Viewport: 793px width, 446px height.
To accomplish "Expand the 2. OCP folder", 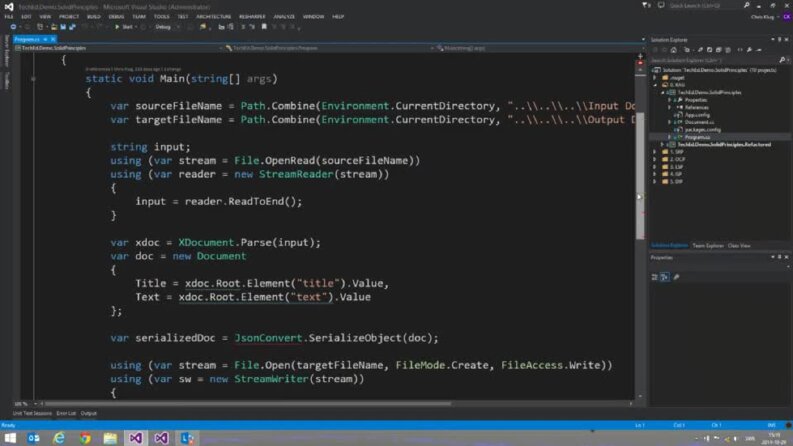I will [655, 159].
